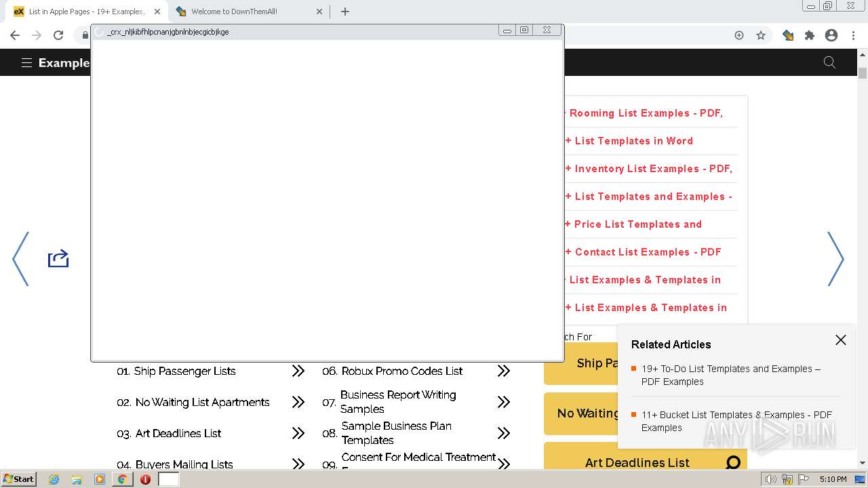Click the Opera taskbar icon

(145, 479)
